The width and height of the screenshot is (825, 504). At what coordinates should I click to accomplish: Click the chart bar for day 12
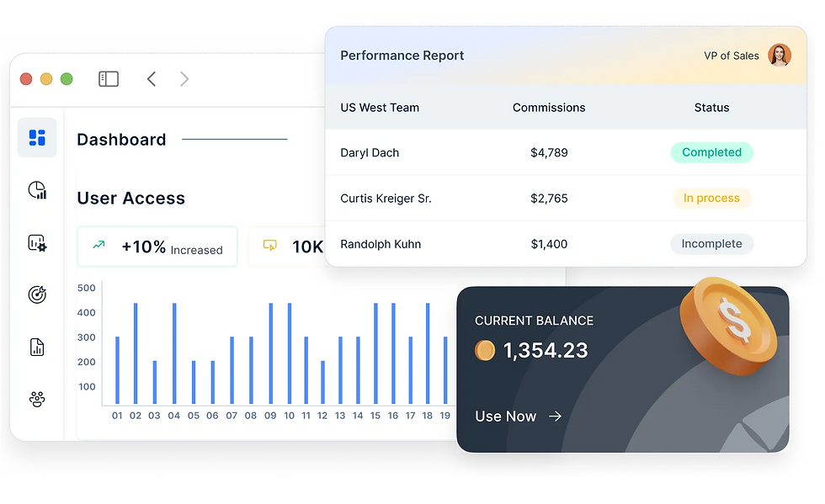coord(322,383)
